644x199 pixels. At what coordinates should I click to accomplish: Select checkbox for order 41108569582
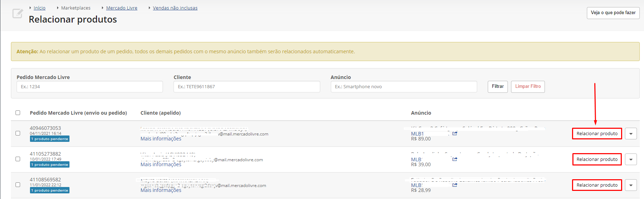pyautogui.click(x=18, y=185)
